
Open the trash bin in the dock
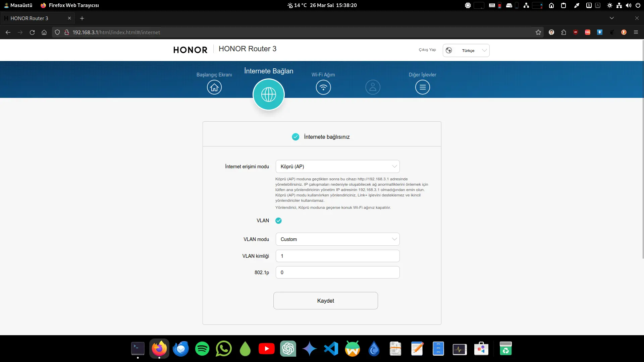pyautogui.click(x=505, y=349)
